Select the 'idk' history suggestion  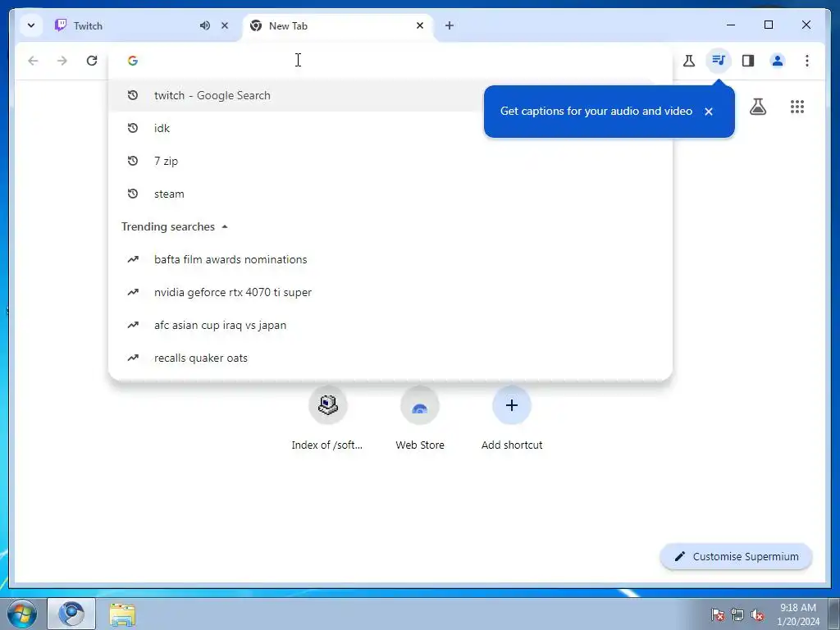tap(390, 128)
